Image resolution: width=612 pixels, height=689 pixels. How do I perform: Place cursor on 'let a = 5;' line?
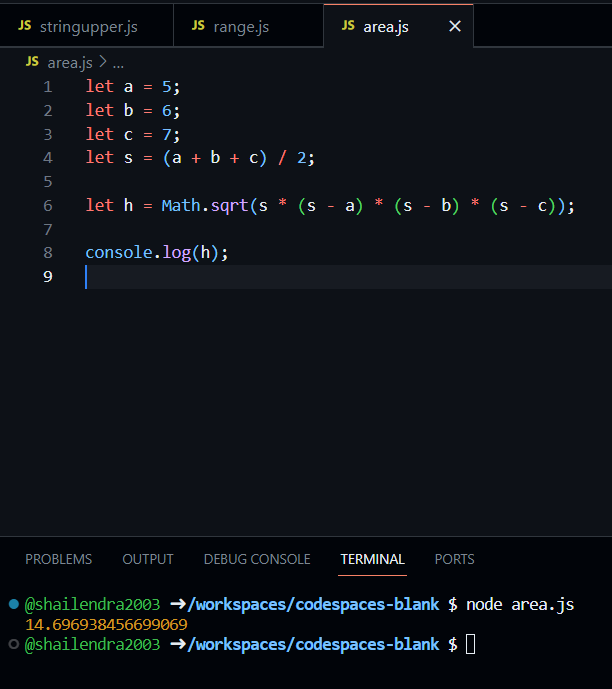pos(133,87)
